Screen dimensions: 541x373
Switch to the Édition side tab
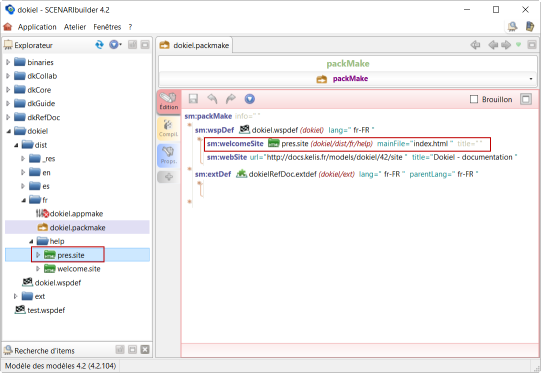click(x=169, y=102)
